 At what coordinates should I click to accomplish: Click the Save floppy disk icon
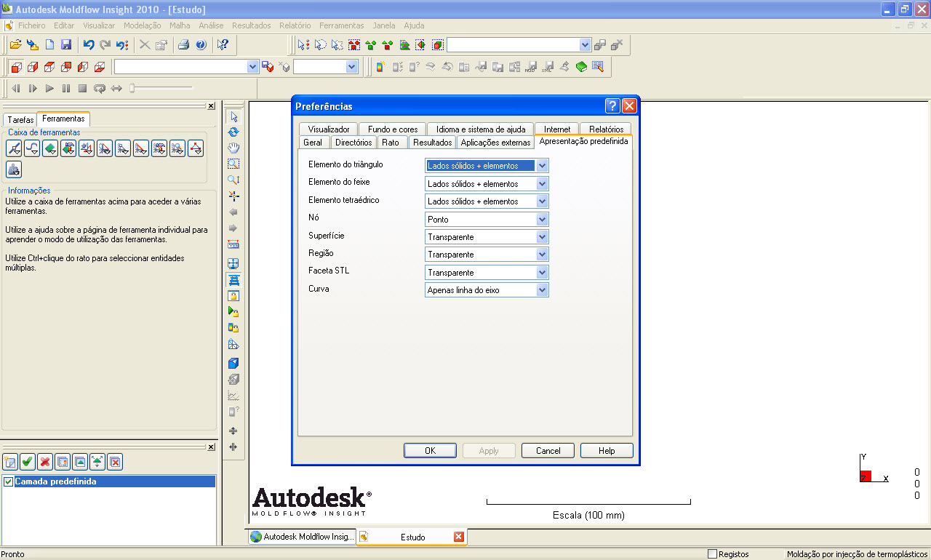click(66, 45)
